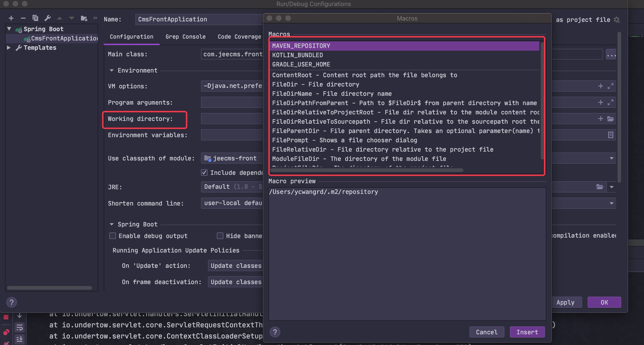Click Cancel in the Macros dialog
Image resolution: width=644 pixels, height=345 pixels.
(486, 332)
